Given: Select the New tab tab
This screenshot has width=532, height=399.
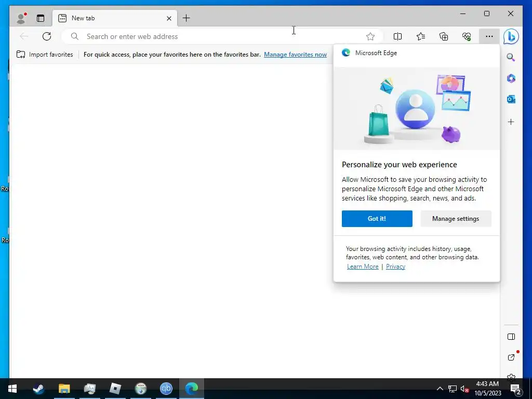Looking at the screenshot, I should pos(115,18).
